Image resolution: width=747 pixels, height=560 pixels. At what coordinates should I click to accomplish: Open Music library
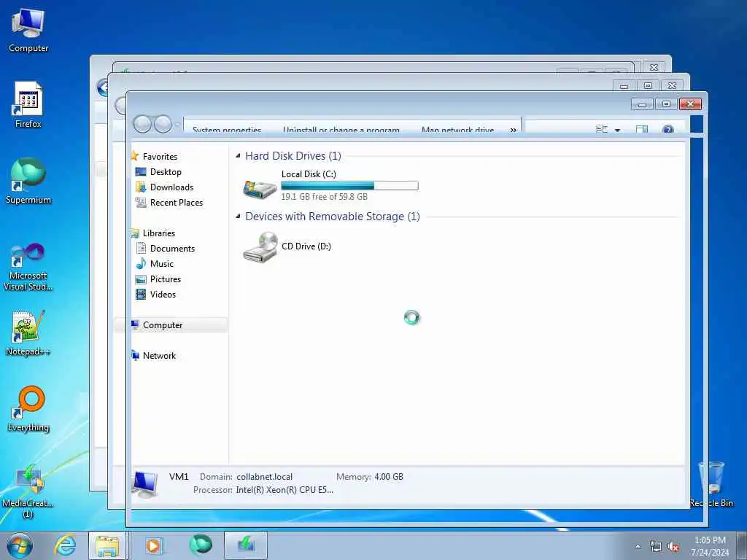tap(161, 263)
